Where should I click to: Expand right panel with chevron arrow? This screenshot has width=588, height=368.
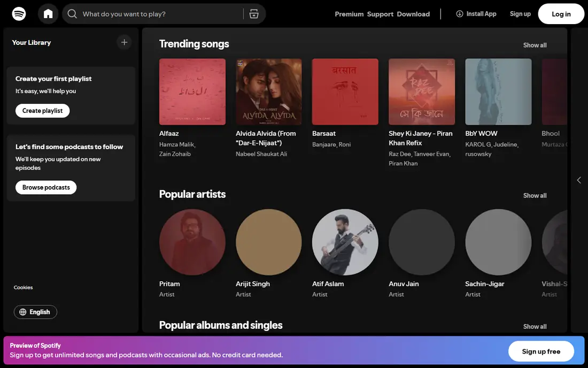tap(579, 180)
